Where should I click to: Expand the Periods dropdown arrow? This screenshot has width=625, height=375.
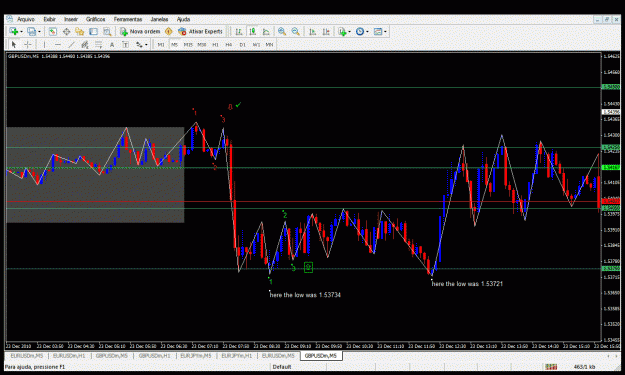point(367,31)
